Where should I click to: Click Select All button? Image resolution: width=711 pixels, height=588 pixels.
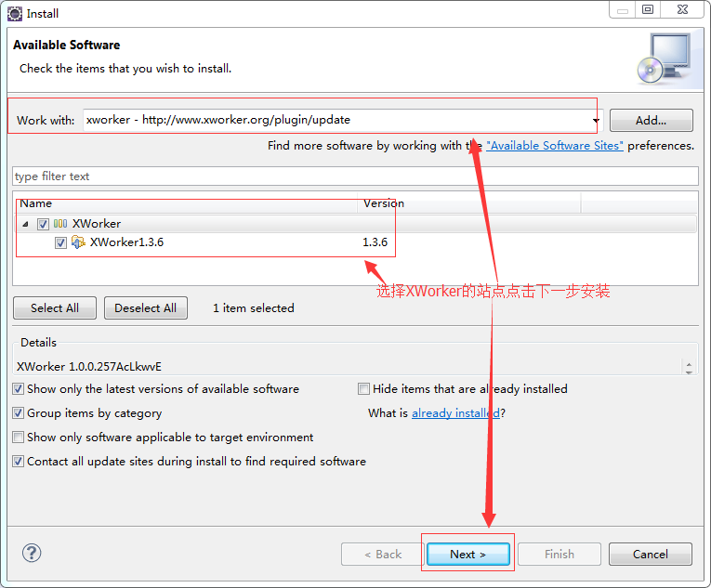tap(55, 308)
